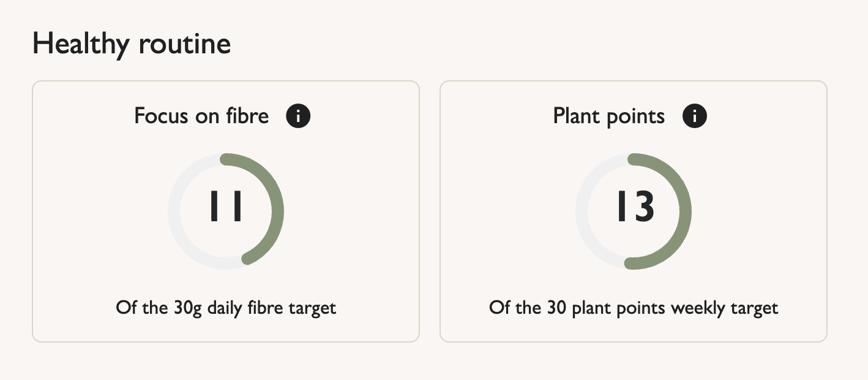Click the grey unfilled part of fibre ring
The width and height of the screenshot is (868, 380).
174,211
